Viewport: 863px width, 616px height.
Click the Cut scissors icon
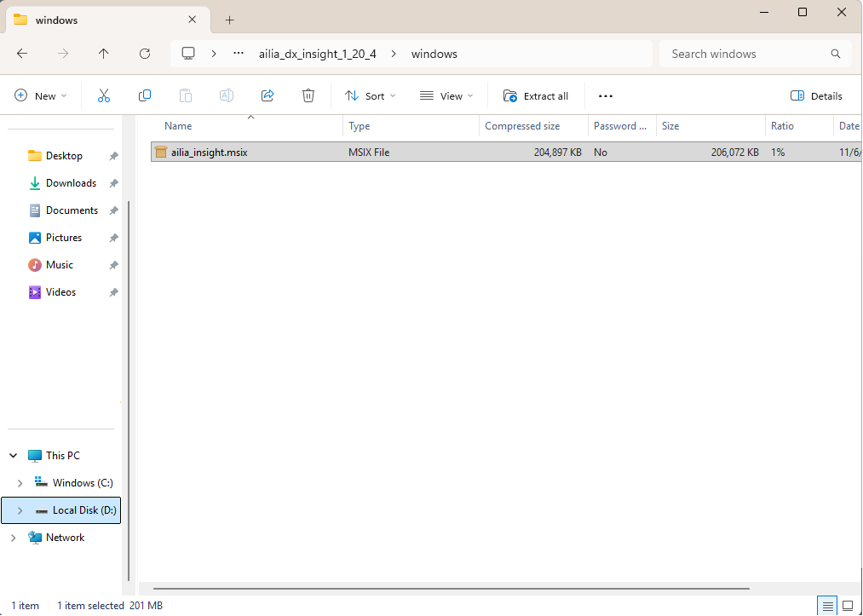[104, 96]
